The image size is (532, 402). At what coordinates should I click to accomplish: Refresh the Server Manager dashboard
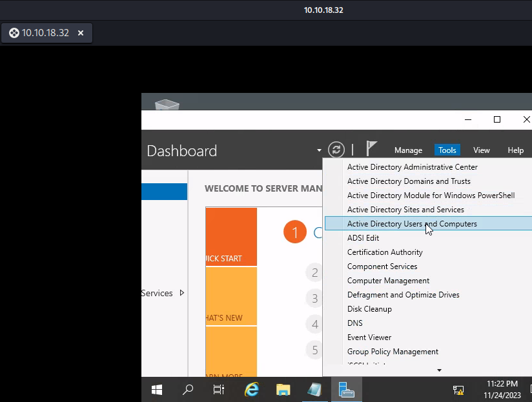click(336, 150)
